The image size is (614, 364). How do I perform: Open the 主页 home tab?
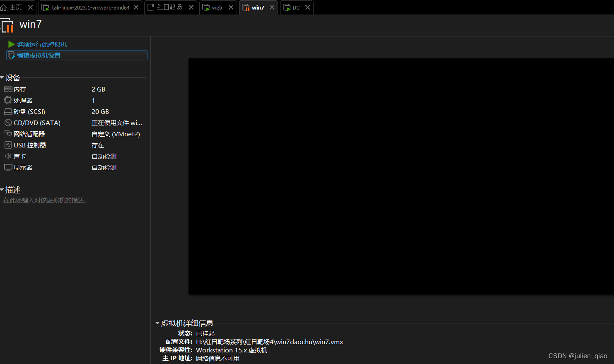click(x=16, y=7)
